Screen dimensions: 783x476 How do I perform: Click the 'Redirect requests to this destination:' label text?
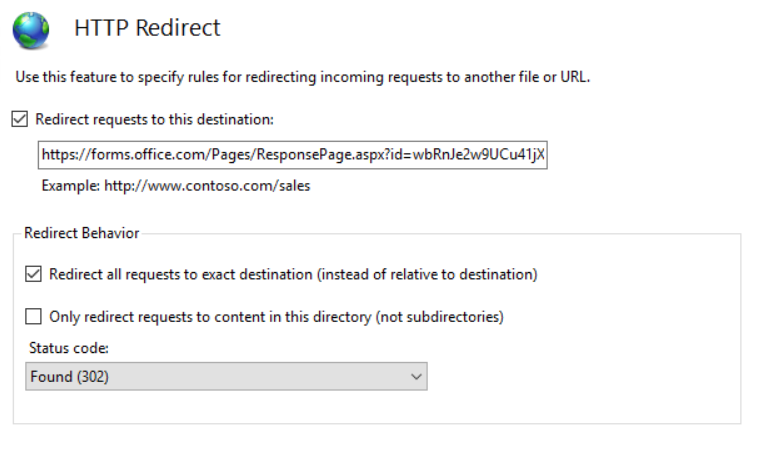(x=154, y=119)
